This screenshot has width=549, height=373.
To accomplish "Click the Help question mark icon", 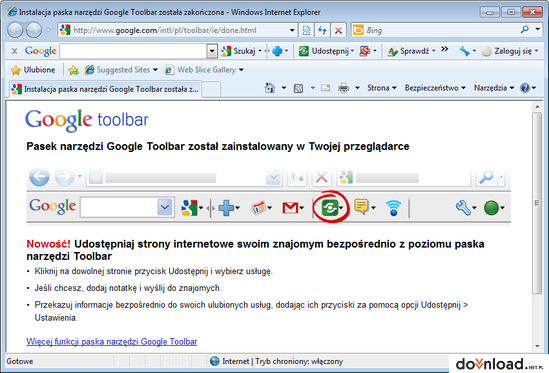I will (x=525, y=88).
